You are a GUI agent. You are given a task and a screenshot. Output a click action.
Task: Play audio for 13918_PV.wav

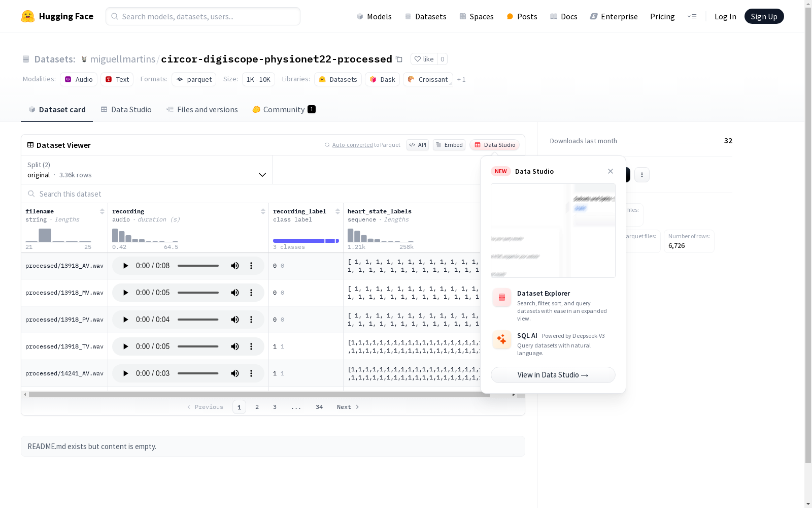pos(126,320)
